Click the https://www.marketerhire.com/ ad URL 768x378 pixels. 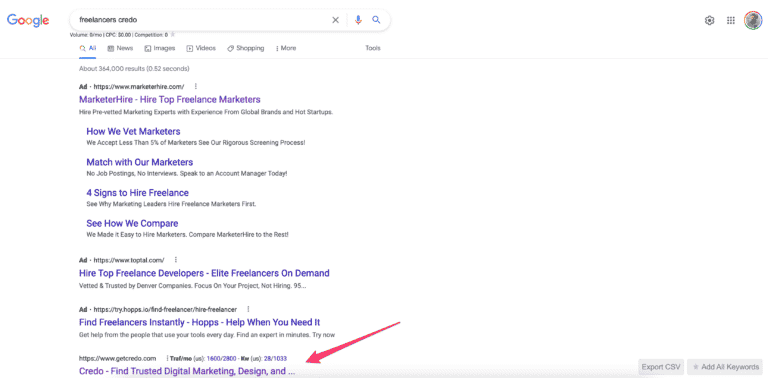click(x=139, y=87)
